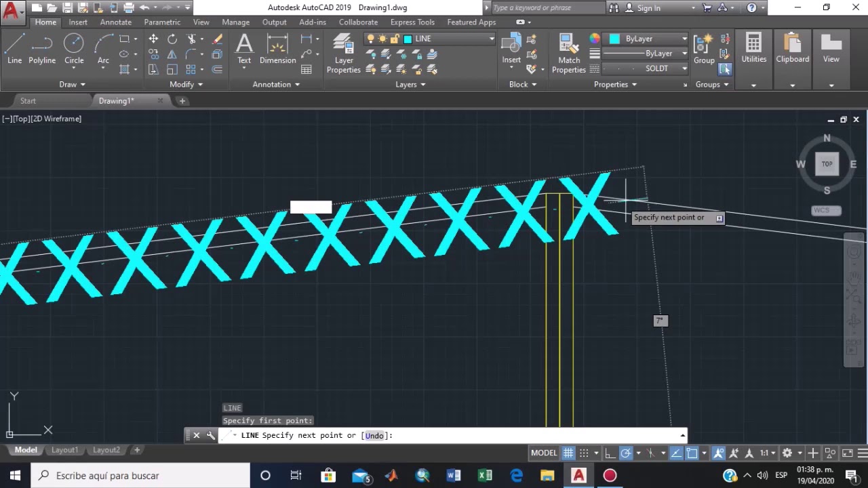
Task: Select the Arc tool
Action: [x=103, y=49]
